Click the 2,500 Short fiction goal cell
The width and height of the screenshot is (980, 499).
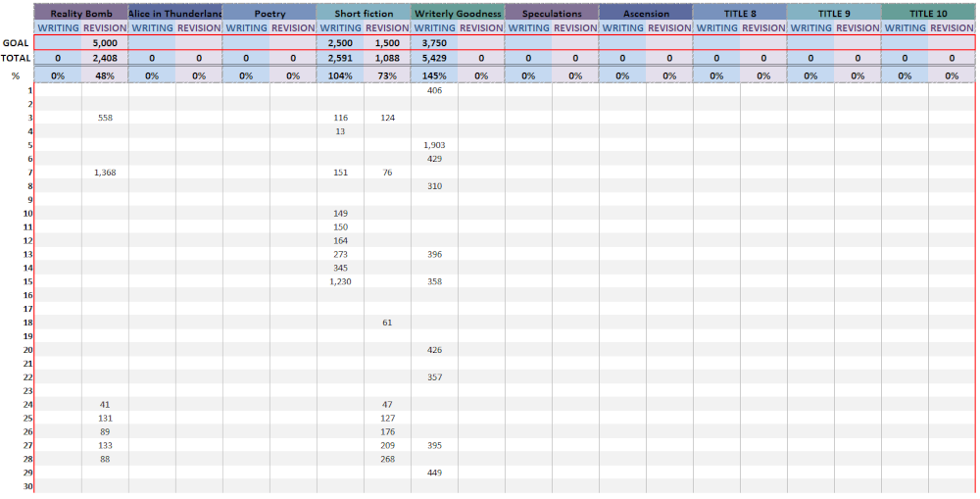pos(340,43)
